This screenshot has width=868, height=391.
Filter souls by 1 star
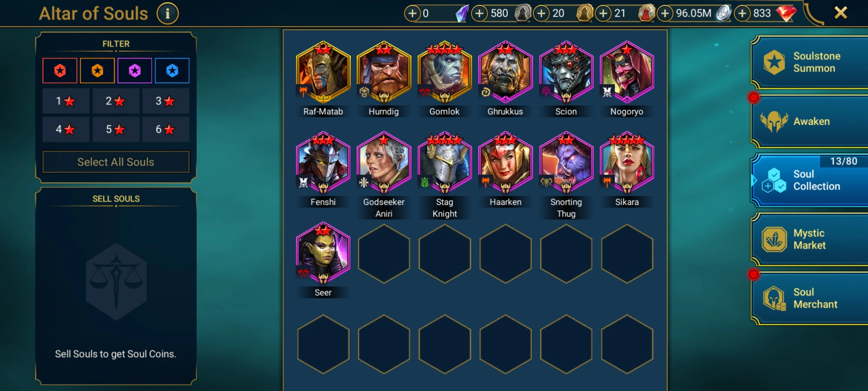click(x=66, y=101)
